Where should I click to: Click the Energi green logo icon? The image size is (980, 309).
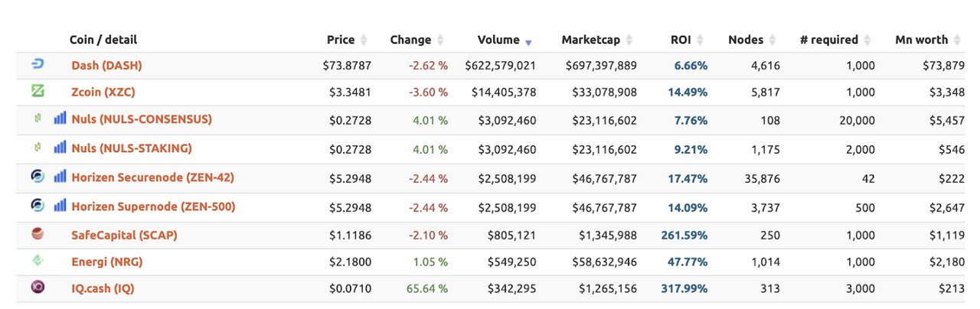[38, 261]
